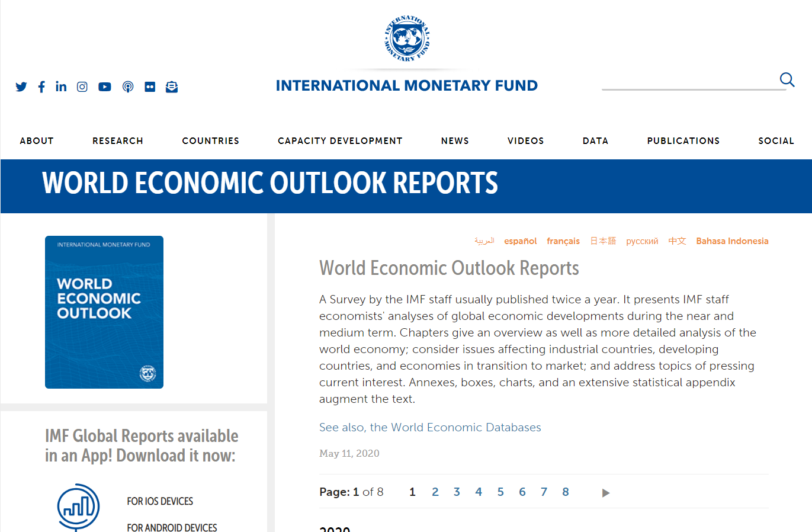Open the FOR IOS DEVICES link
Viewport: 812px width, 532px height.
click(160, 501)
